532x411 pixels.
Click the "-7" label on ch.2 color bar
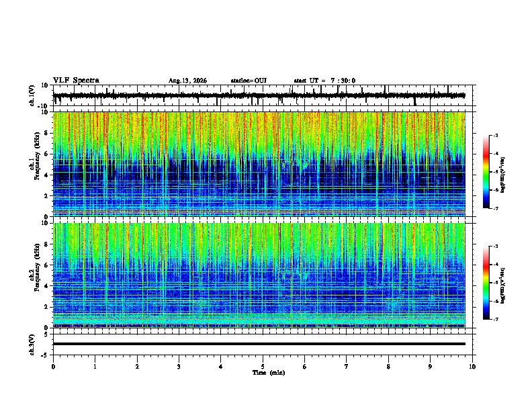[x=495, y=320]
